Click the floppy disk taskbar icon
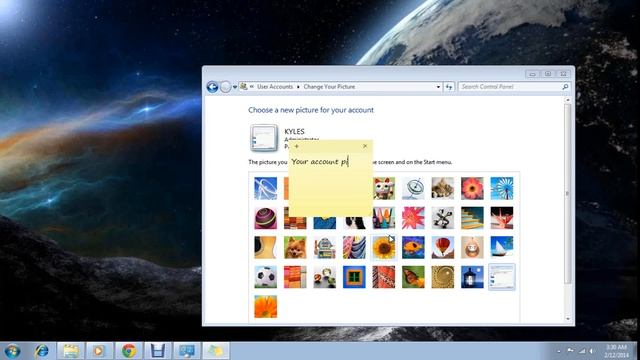Screen dimensions: 640x360 (x=158, y=351)
